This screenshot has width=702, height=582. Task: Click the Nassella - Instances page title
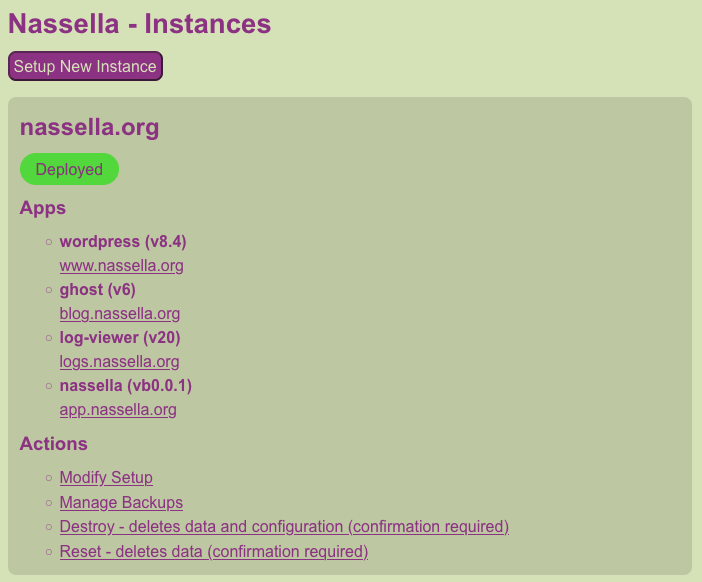click(x=140, y=24)
